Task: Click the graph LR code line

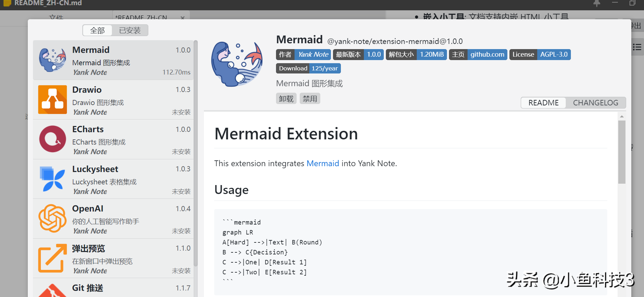Action: click(238, 232)
